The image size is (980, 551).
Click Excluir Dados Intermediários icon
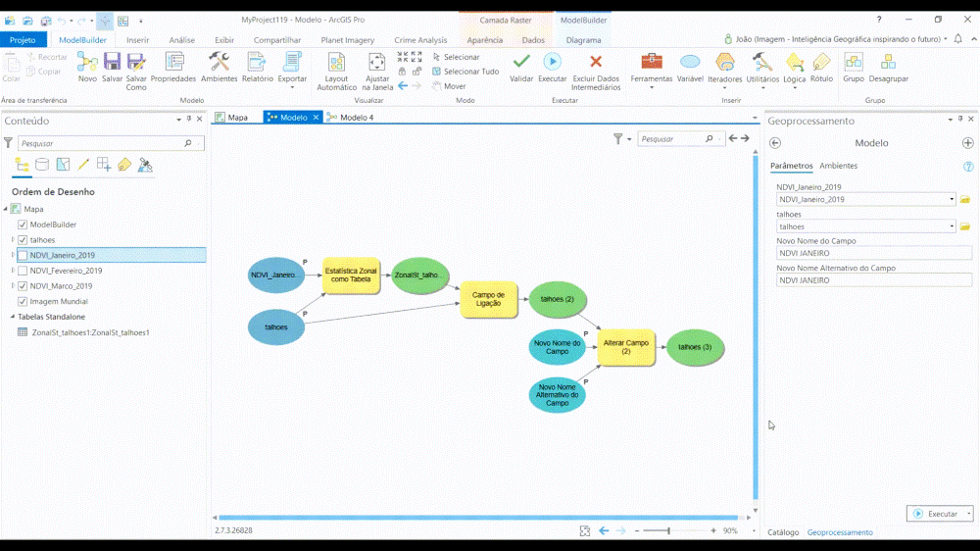(596, 63)
